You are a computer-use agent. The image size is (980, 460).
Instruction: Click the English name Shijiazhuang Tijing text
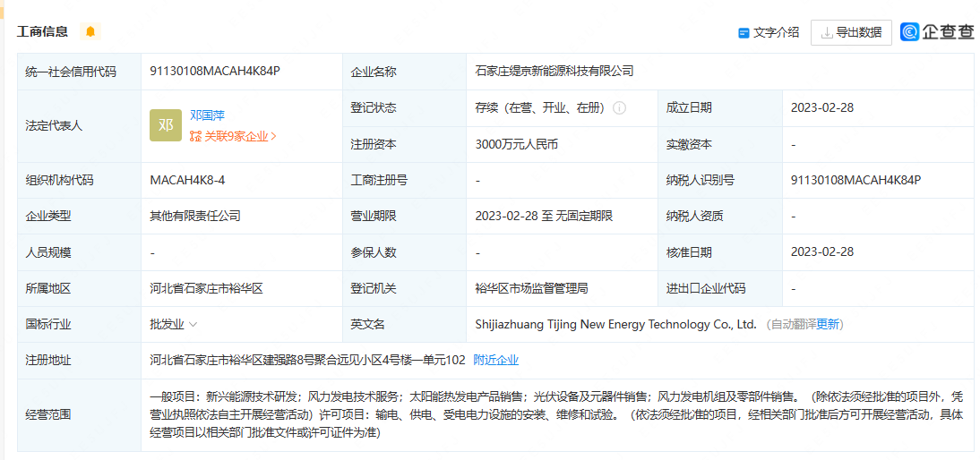(x=615, y=324)
